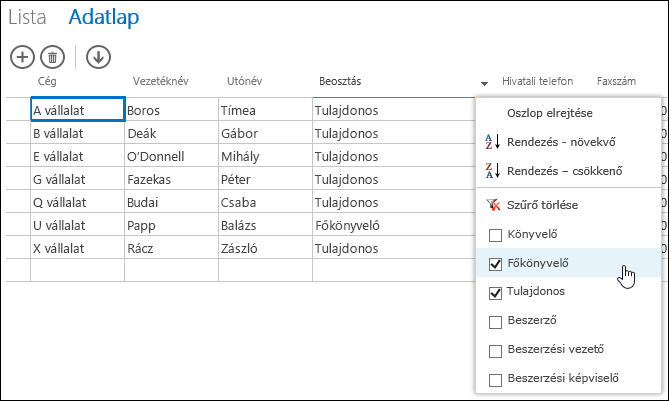
Task: Click the Cég column header
Action: (47, 81)
